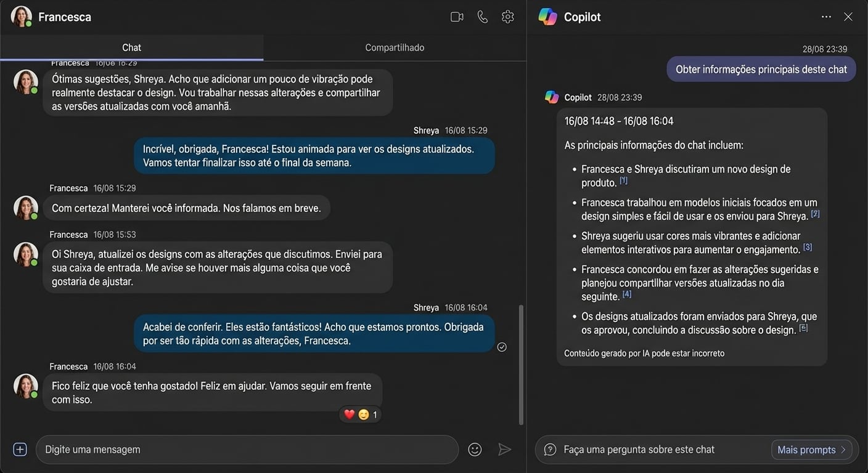Switch to the Compartilhado tab
The image size is (868, 473).
point(395,47)
